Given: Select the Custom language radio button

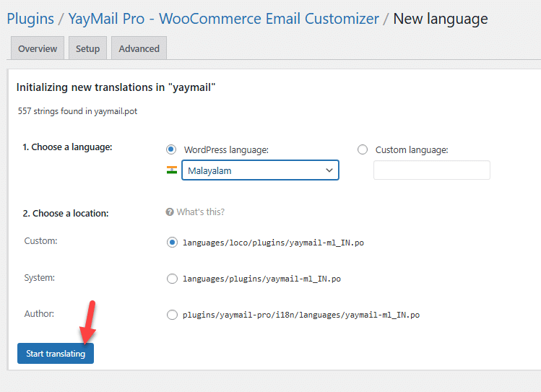Looking at the screenshot, I should [363, 149].
